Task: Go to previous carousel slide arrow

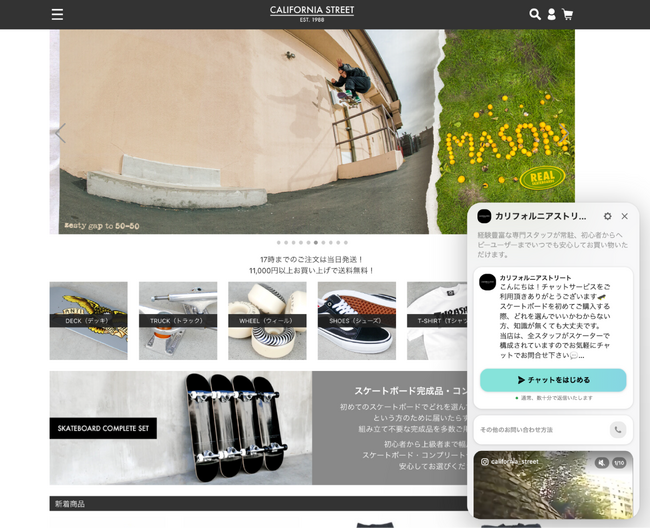Action: point(60,132)
